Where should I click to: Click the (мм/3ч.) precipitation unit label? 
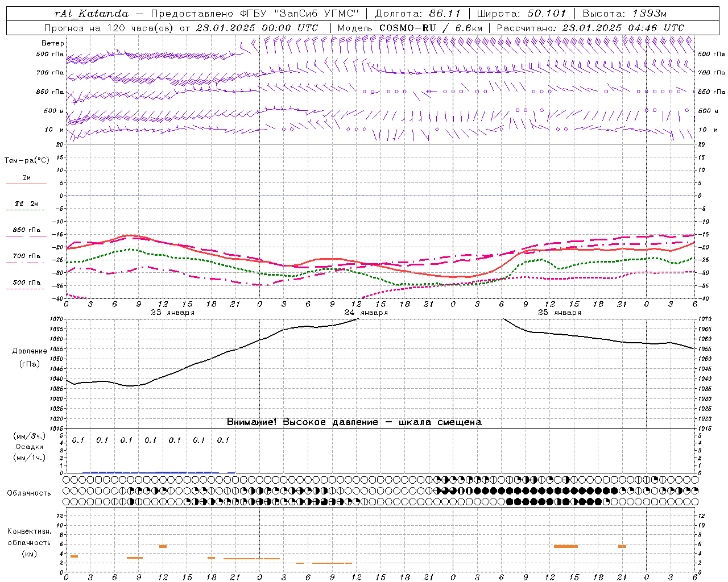tap(29, 436)
